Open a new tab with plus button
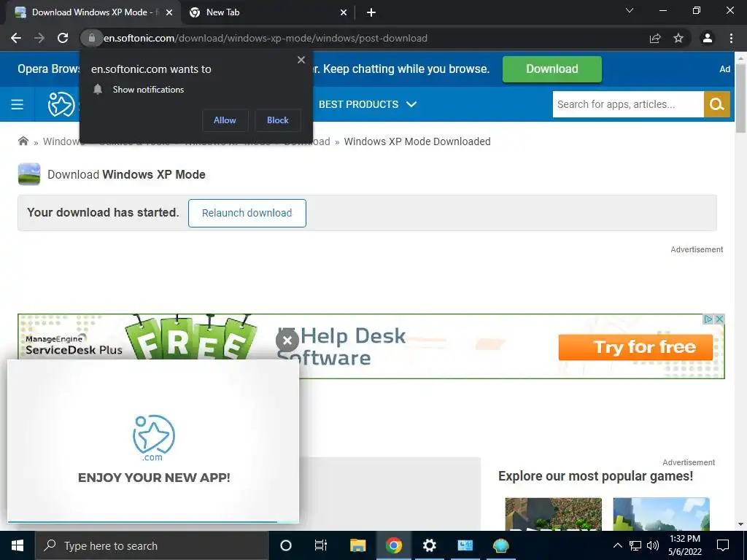The image size is (747, 560). click(x=371, y=12)
